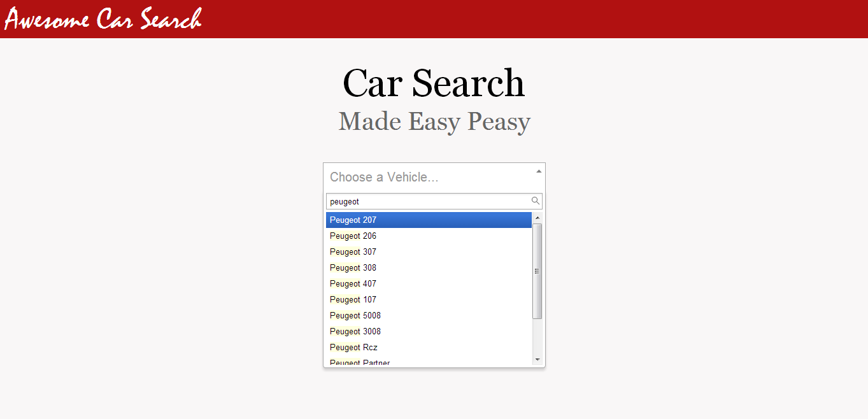Select the Peugeot Partner option
Image resolution: width=868 pixels, height=419 pixels.
click(x=429, y=361)
